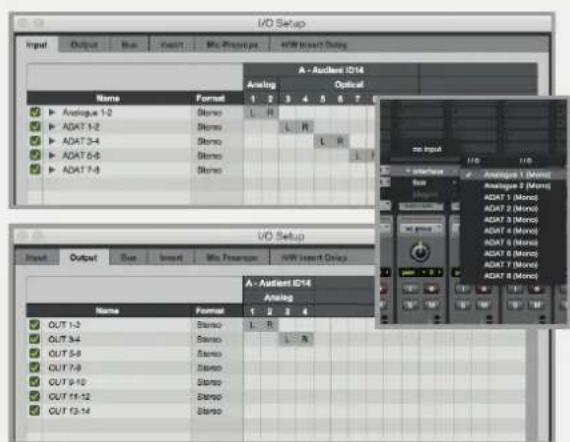The width and height of the screenshot is (570, 442).
Task: Open Insert tab in outputs I/O Setup
Action: click(171, 258)
